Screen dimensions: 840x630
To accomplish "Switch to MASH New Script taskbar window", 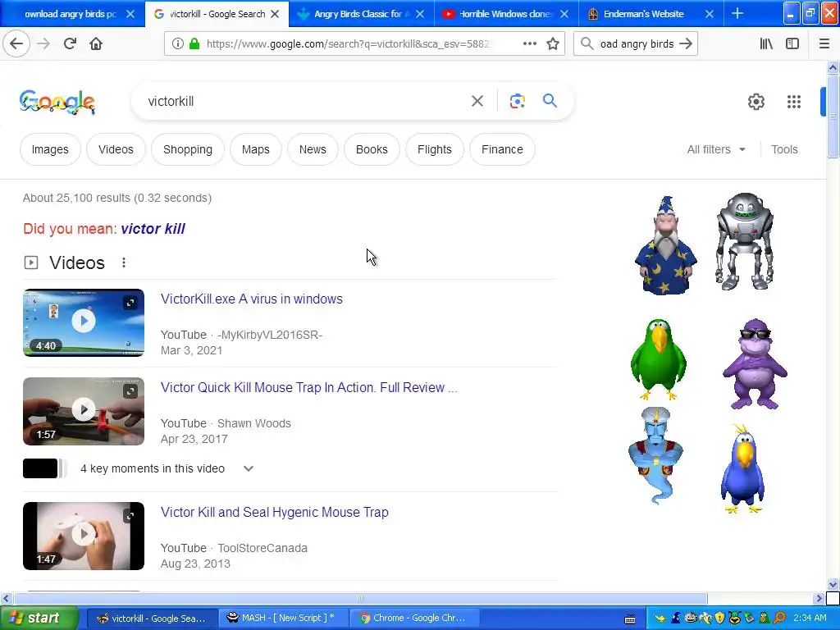I will 283,618.
